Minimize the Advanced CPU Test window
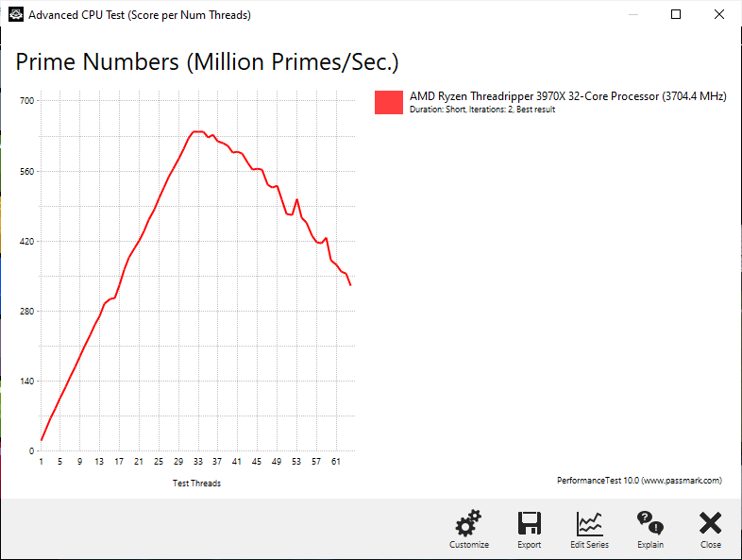Image resolution: width=742 pixels, height=560 pixels. coord(633,15)
